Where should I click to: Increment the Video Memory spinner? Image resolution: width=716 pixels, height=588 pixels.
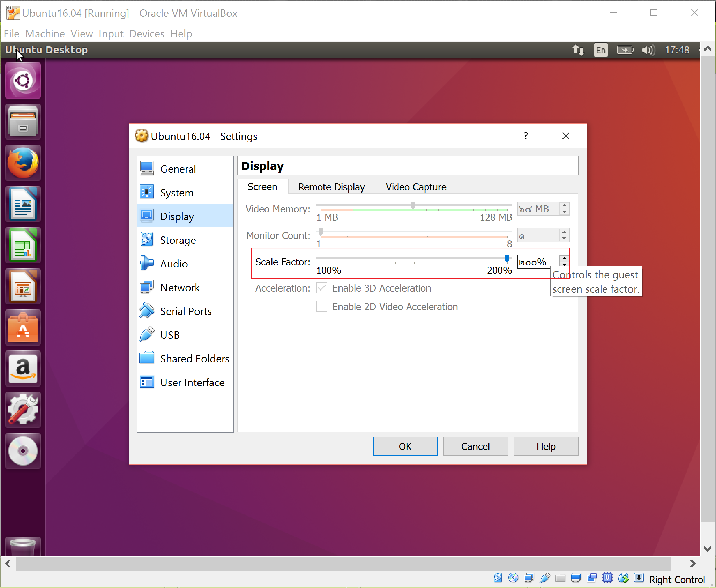click(564, 206)
